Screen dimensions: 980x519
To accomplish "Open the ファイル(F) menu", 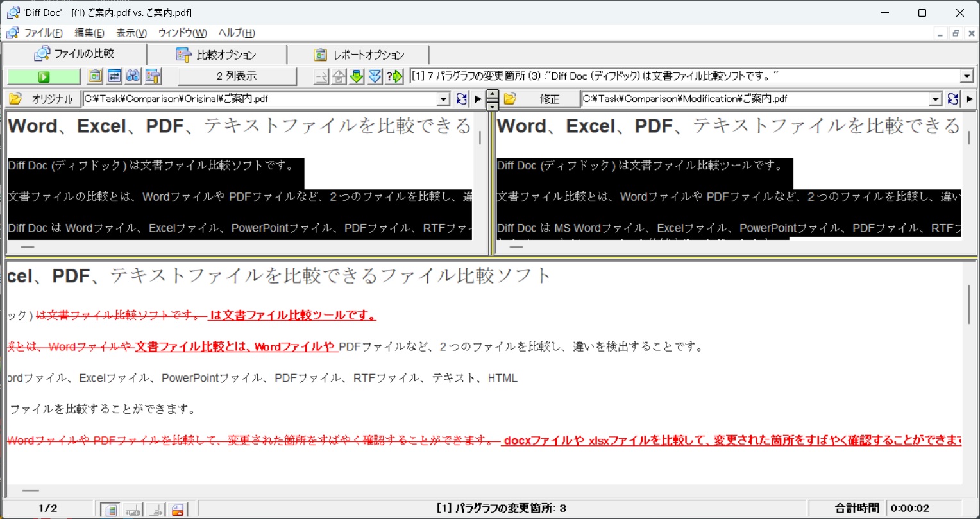I will (x=43, y=33).
